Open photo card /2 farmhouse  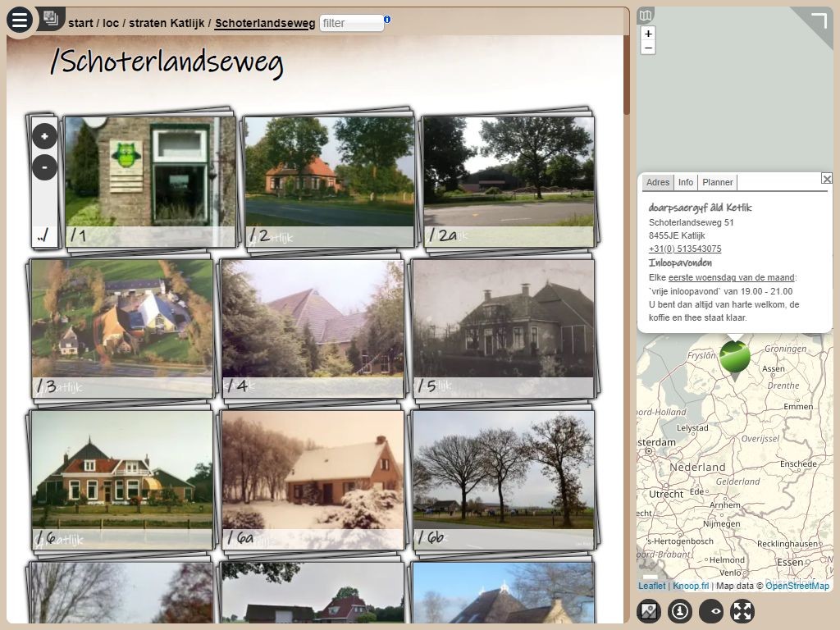(x=330, y=181)
